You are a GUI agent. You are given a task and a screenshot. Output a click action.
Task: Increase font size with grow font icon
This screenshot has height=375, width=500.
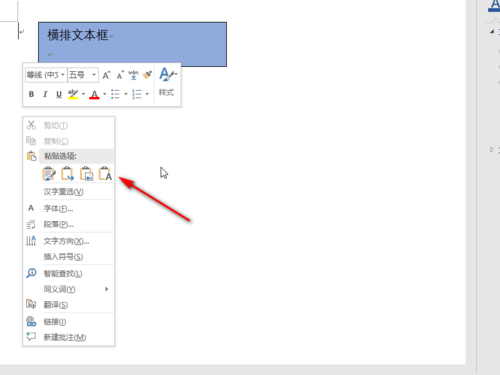point(106,75)
